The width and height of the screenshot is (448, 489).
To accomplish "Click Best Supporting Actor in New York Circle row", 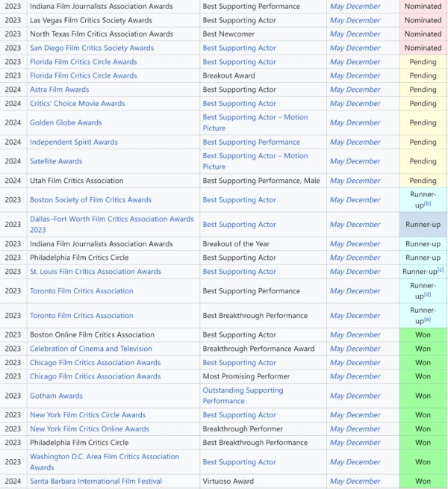I will point(239,415).
